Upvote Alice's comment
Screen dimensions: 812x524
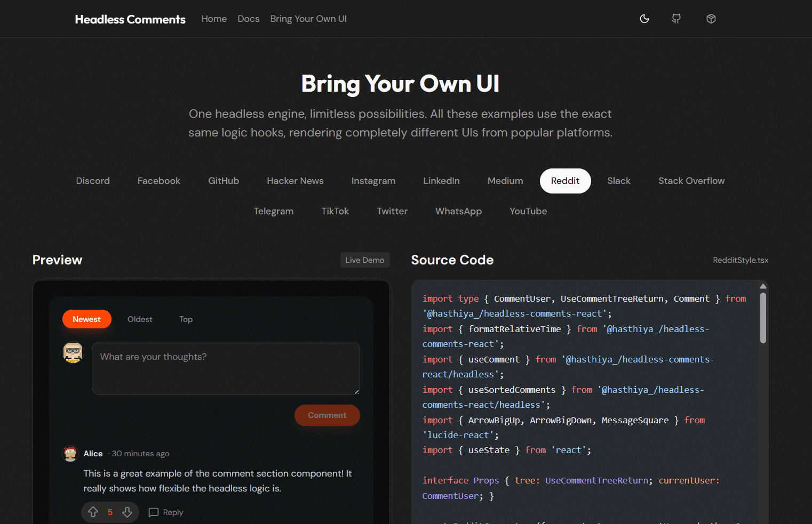point(93,512)
